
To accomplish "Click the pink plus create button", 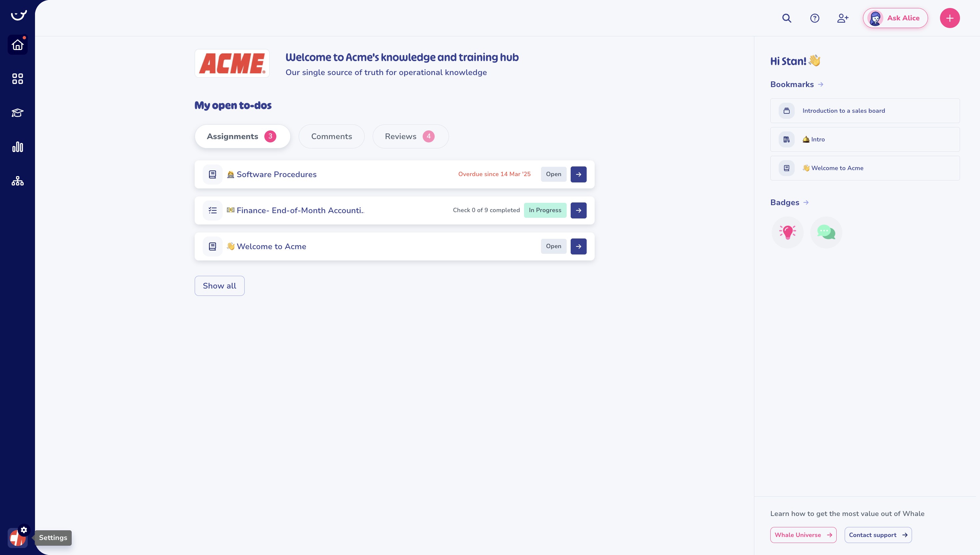I will (x=950, y=18).
